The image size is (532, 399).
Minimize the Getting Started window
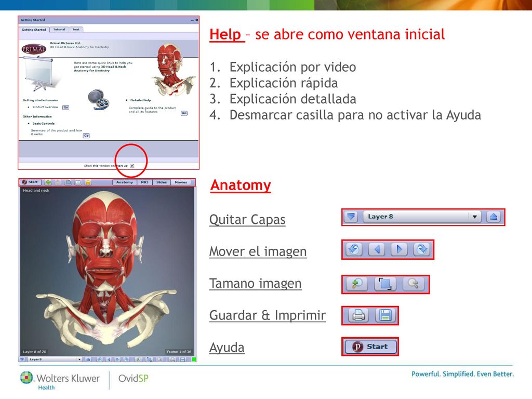pyautogui.click(x=192, y=20)
